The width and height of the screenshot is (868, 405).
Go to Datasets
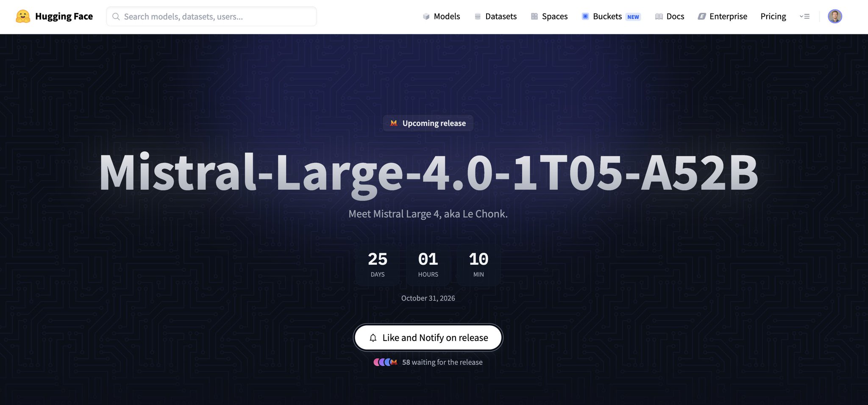click(501, 17)
